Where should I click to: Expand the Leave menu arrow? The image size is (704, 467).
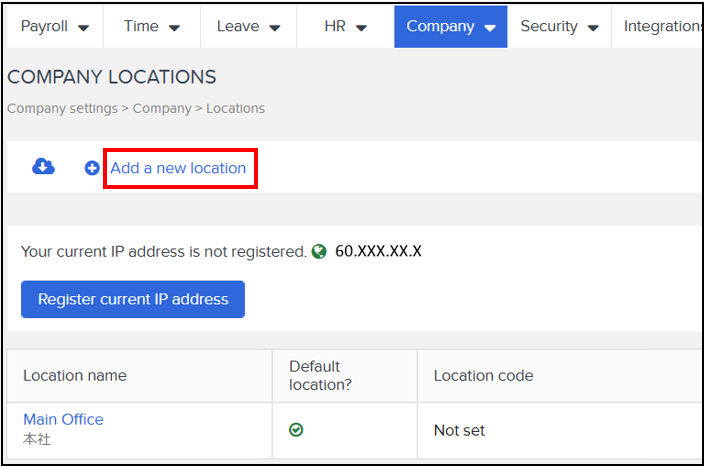point(275,28)
